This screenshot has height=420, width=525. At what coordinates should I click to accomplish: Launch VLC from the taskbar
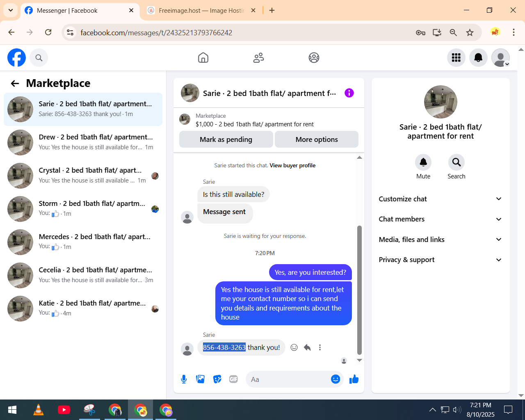(39, 410)
